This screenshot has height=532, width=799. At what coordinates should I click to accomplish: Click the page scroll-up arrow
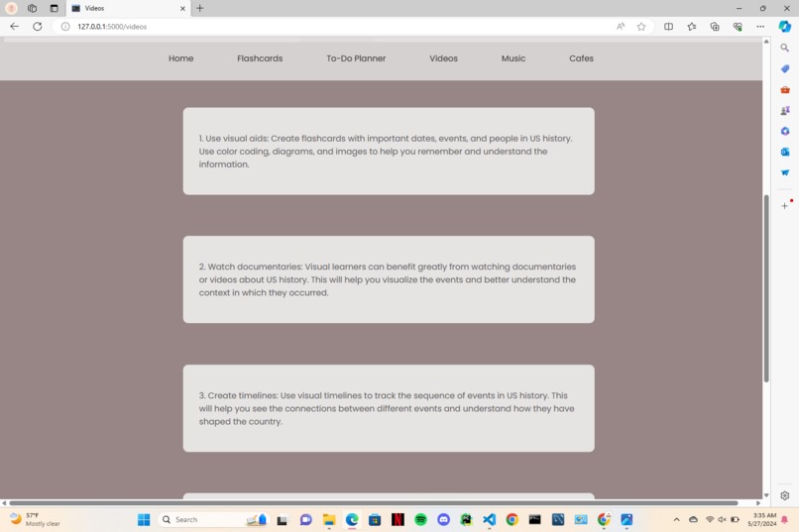tap(766, 42)
